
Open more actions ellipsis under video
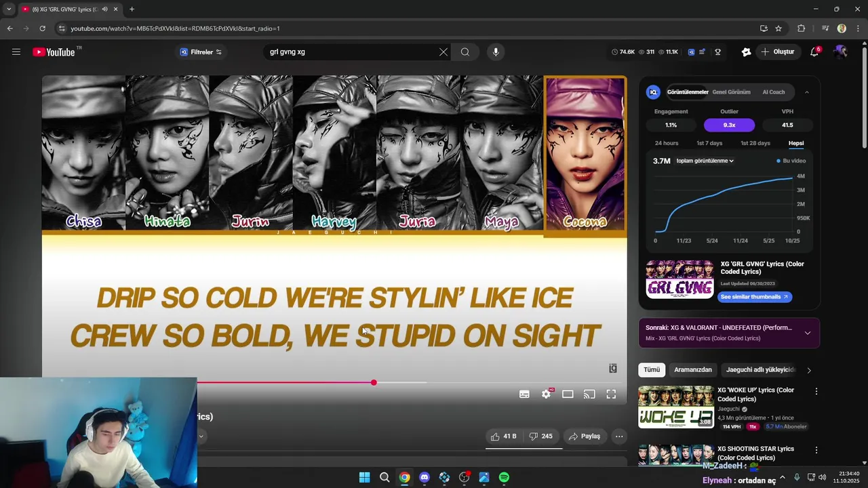(619, 436)
